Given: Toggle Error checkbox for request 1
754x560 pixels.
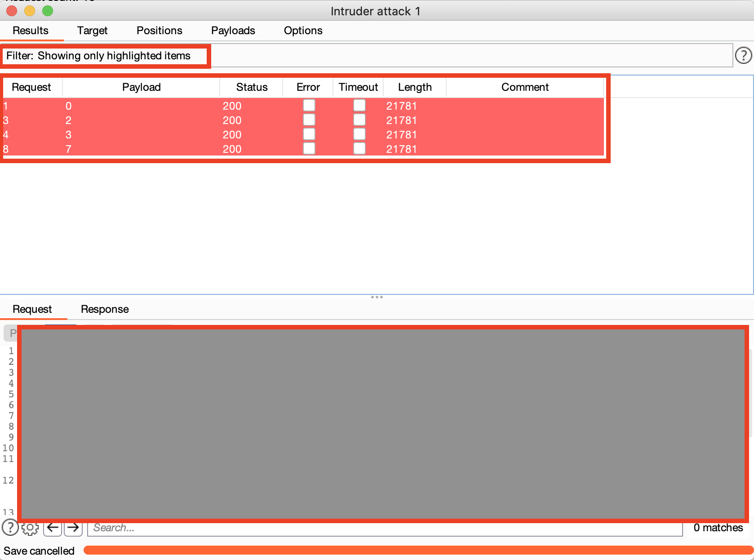Looking at the screenshot, I should (309, 106).
